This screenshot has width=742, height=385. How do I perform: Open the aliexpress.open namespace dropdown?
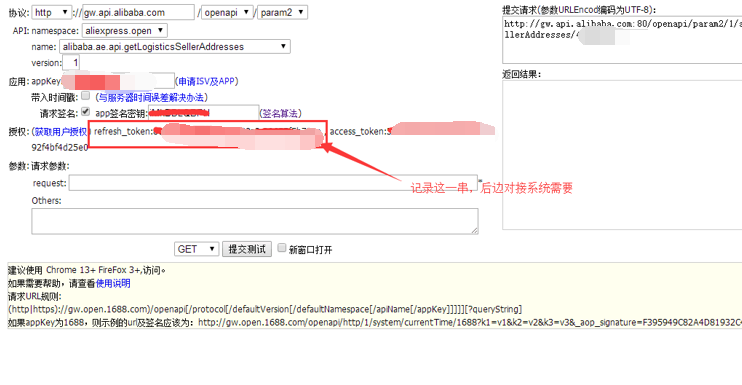pos(125,31)
